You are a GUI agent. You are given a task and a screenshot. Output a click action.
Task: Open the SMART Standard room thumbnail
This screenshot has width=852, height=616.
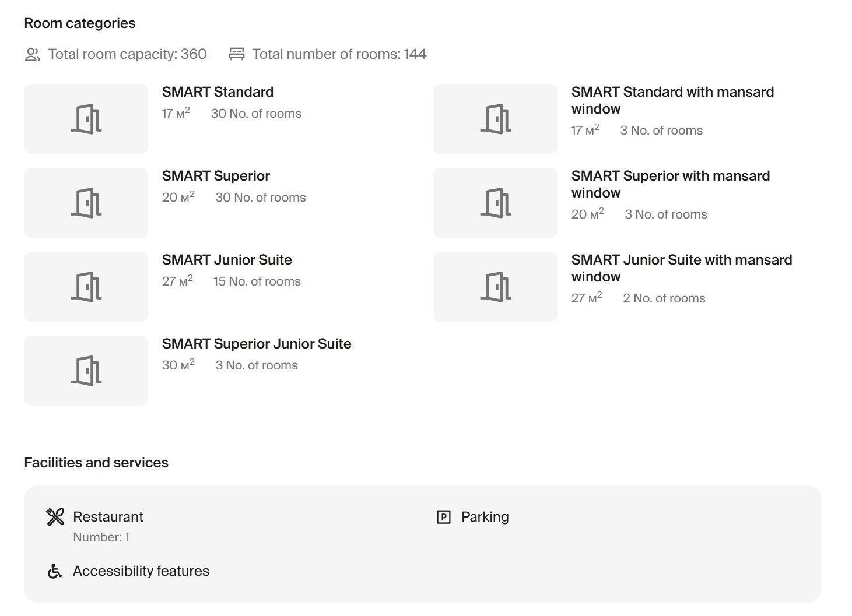pyautogui.click(x=86, y=119)
